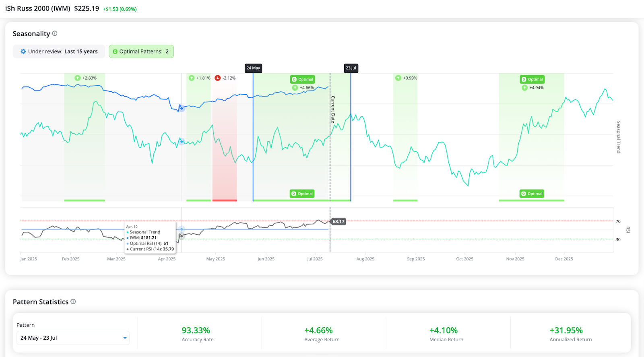Click the red bearish pattern bar under the chart
Screen dimensions: 644x357
pyautogui.click(x=225, y=200)
